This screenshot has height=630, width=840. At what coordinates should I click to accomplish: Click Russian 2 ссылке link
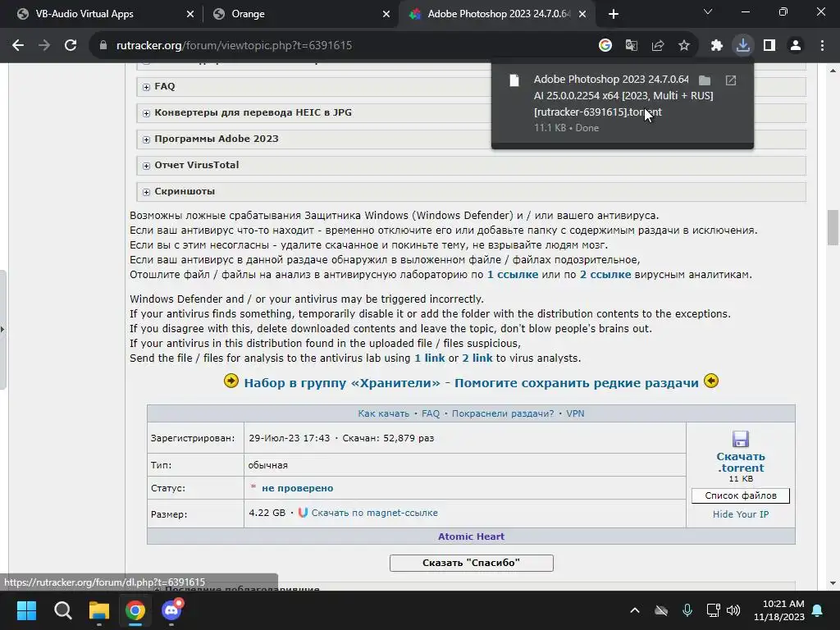pyautogui.click(x=605, y=275)
